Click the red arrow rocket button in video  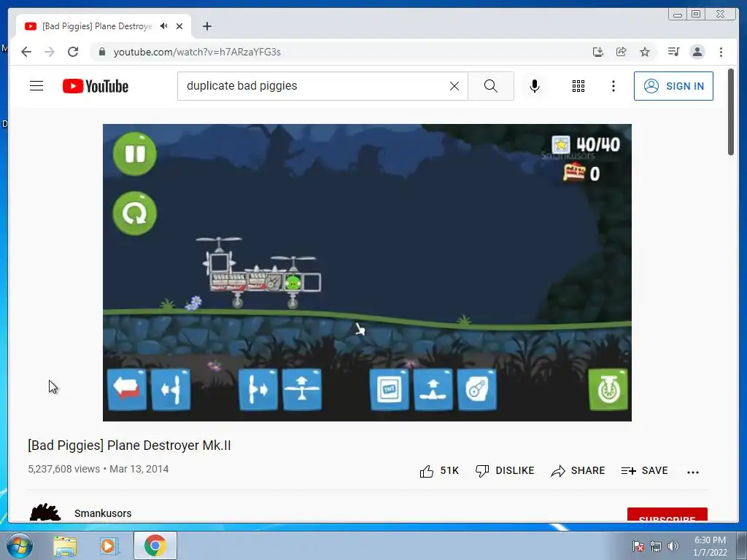127,389
